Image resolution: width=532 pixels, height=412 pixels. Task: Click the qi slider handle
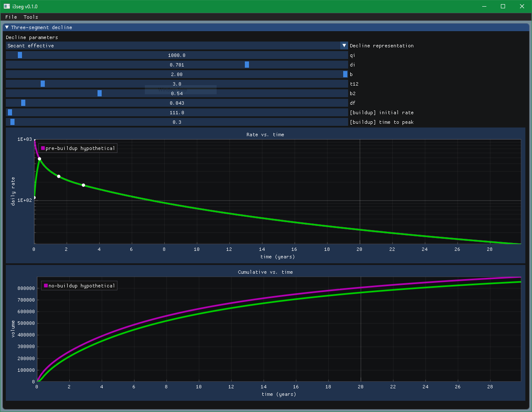click(20, 55)
